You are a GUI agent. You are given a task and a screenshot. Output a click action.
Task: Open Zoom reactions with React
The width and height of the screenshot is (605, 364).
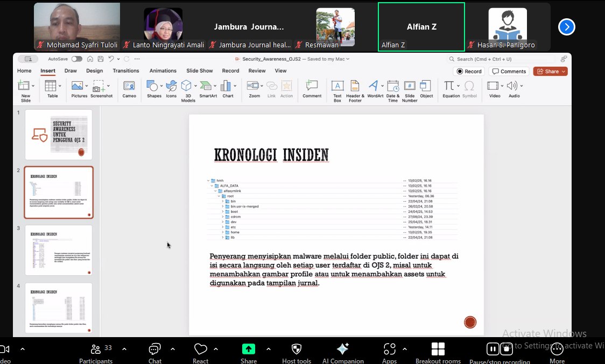point(200,353)
